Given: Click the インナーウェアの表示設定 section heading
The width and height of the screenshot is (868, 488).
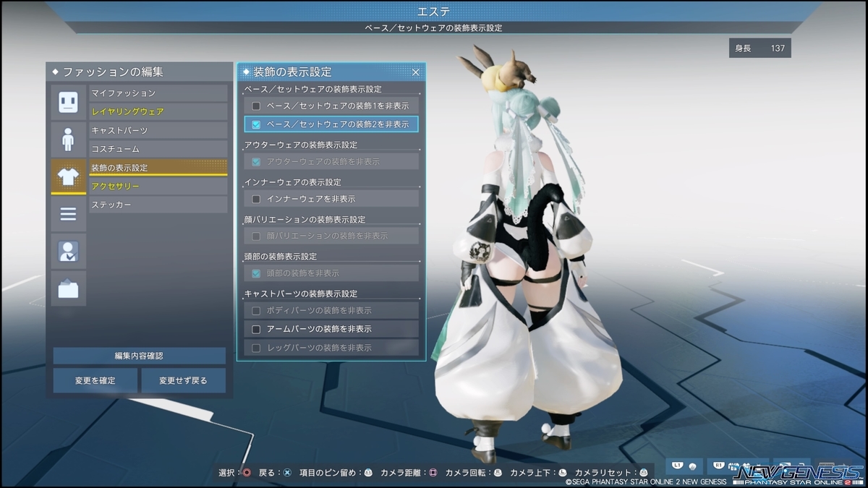Looking at the screenshot, I should click(292, 182).
